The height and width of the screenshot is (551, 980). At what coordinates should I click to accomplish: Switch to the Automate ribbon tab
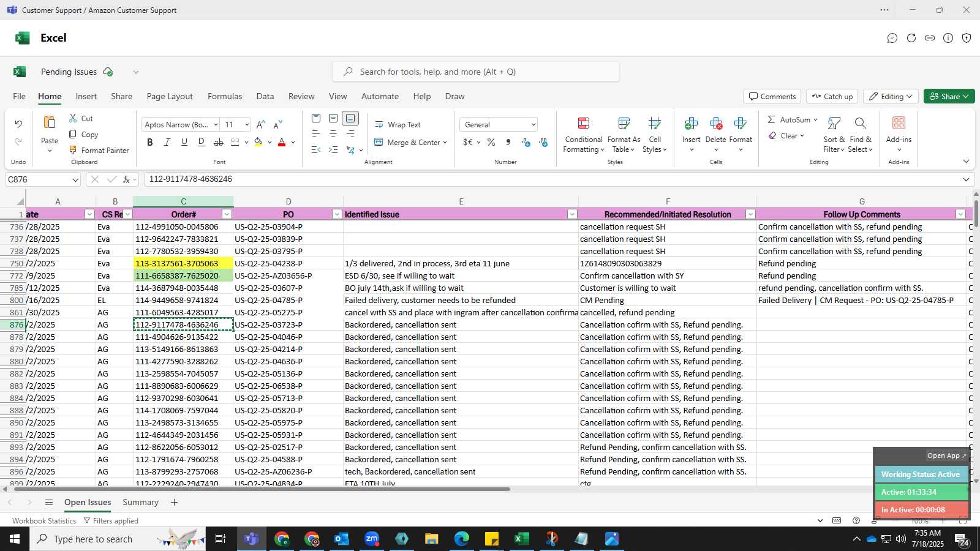click(x=380, y=96)
